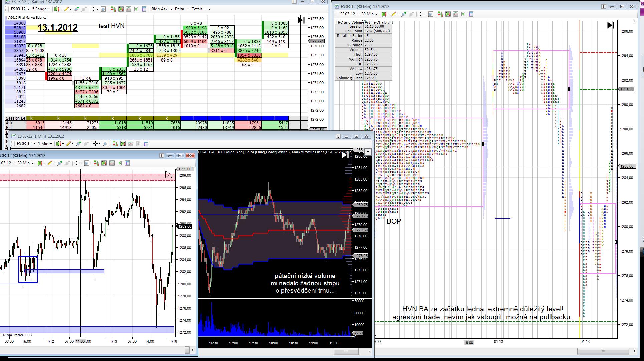Image resolution: width=644 pixels, height=361 pixels.
Task: Open ES 03-12 instrument dropdown in 1 Min chart
Action: [25, 144]
